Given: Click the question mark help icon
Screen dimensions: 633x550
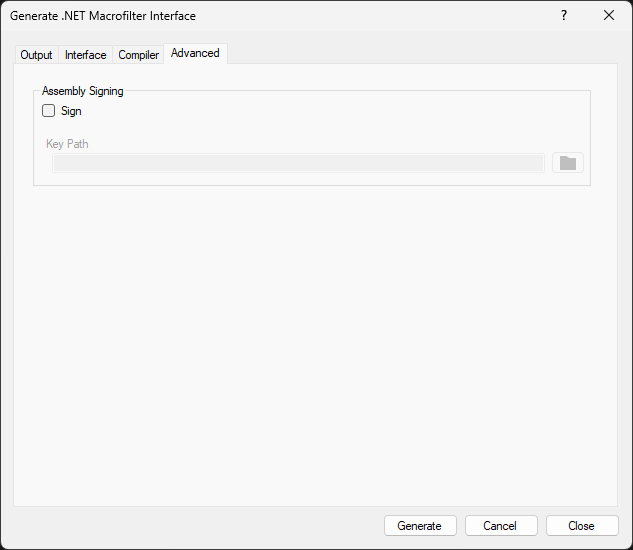Looking at the screenshot, I should click(564, 16).
